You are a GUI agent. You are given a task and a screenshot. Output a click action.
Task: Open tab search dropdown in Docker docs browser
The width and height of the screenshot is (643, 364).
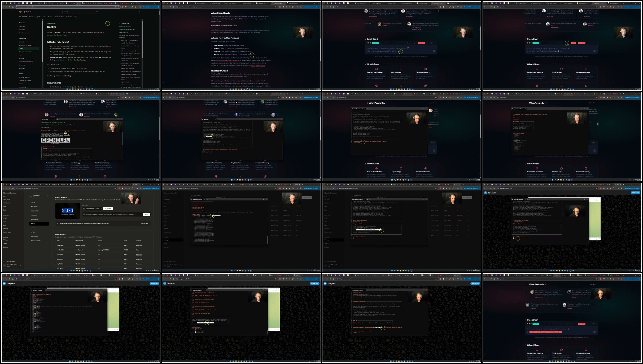tap(3, 3)
